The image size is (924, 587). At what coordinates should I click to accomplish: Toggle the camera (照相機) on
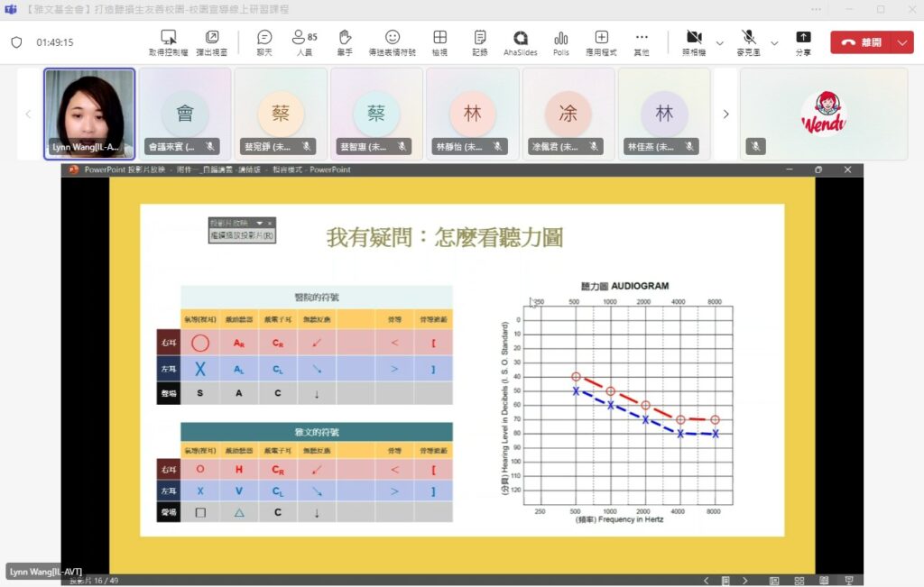click(x=693, y=41)
